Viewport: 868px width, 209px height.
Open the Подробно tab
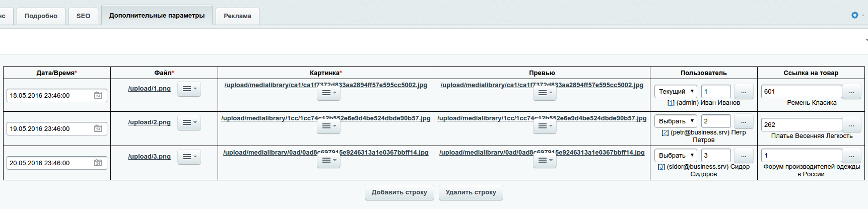[41, 16]
